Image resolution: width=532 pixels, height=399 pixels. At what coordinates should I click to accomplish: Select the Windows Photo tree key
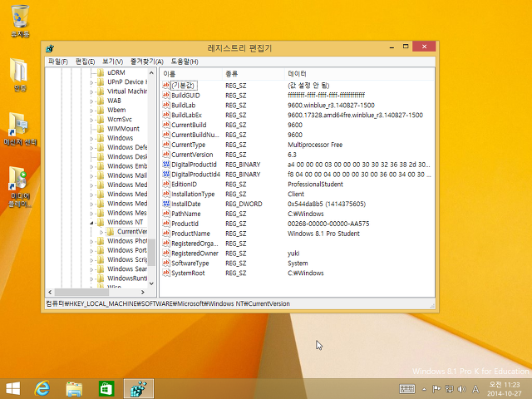point(127,241)
